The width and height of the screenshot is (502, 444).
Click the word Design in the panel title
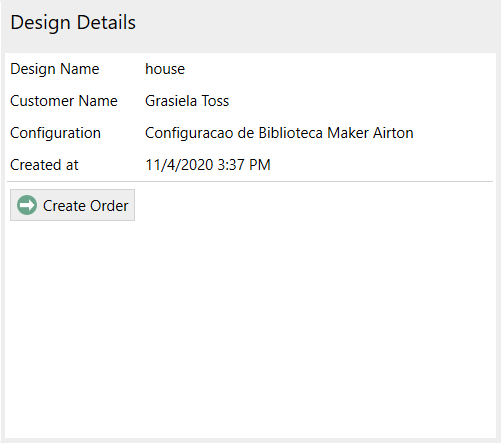click(41, 23)
